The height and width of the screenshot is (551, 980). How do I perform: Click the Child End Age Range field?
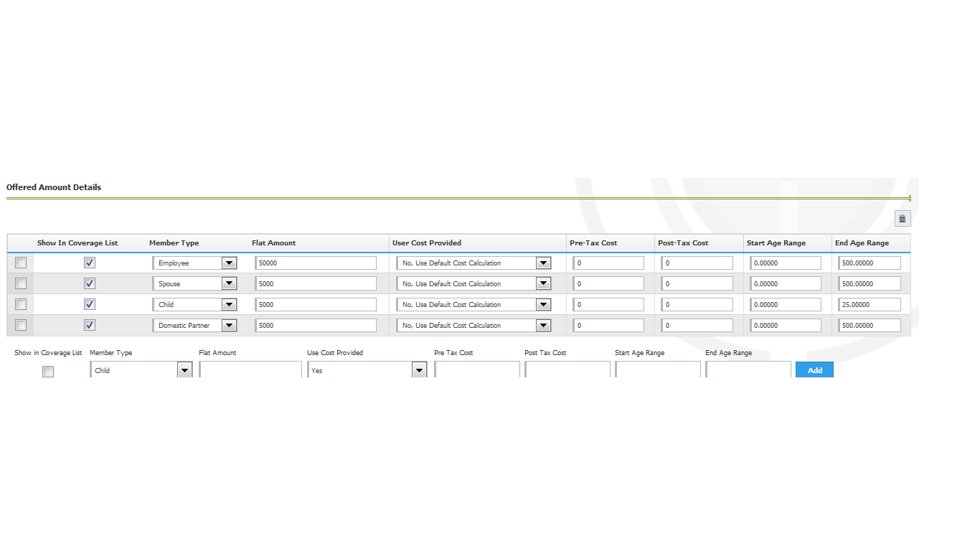(x=869, y=305)
